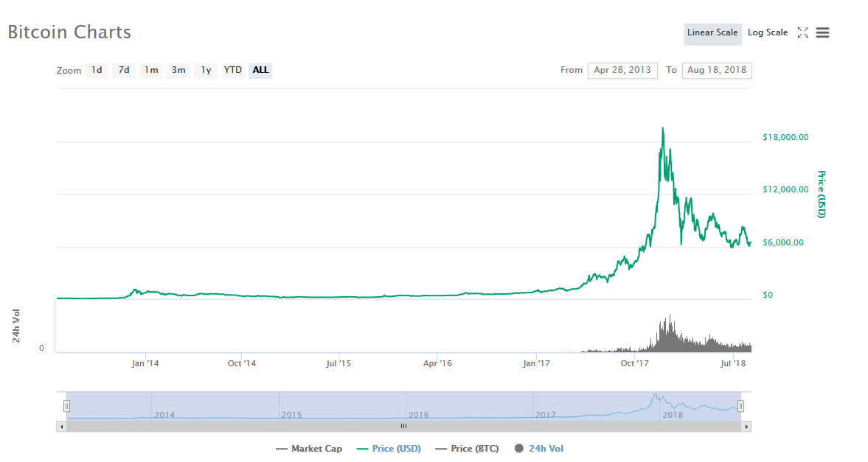Click the navigator scrollbar center grip
This screenshot has width=868, height=462.
coord(403,426)
